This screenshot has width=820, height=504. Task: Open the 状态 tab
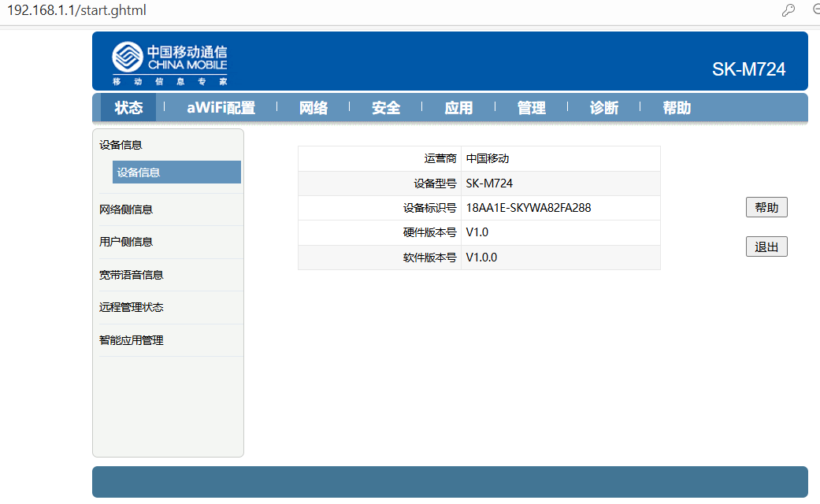pos(128,108)
